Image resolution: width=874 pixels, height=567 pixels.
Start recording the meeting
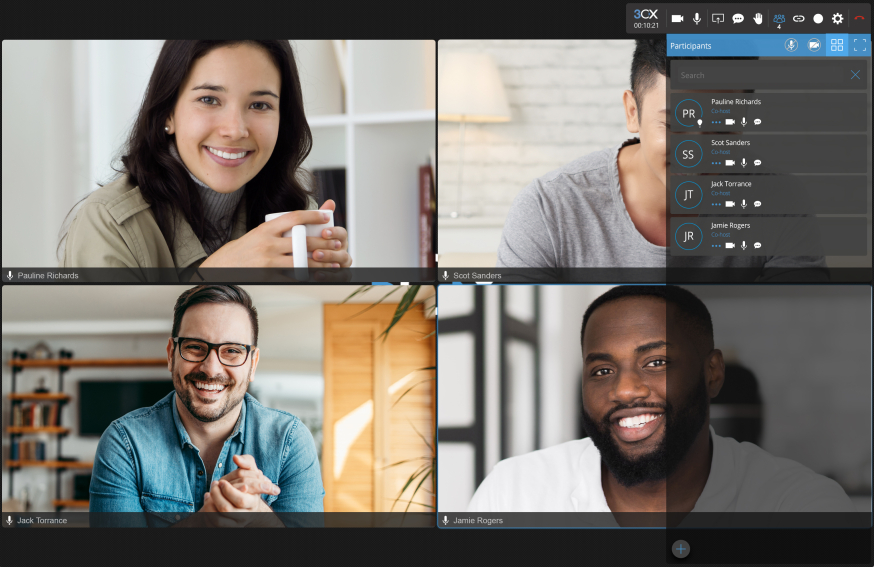click(x=818, y=18)
